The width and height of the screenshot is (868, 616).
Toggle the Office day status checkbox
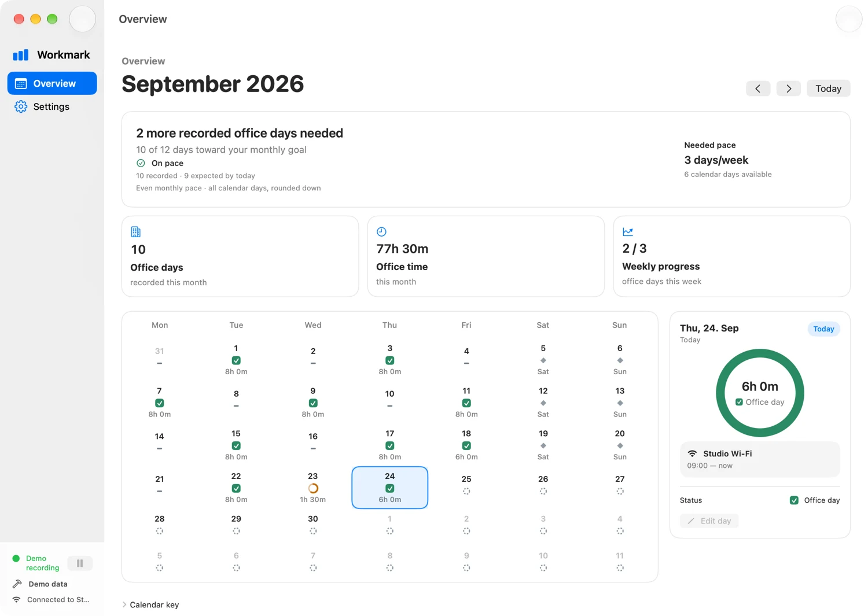pos(794,500)
